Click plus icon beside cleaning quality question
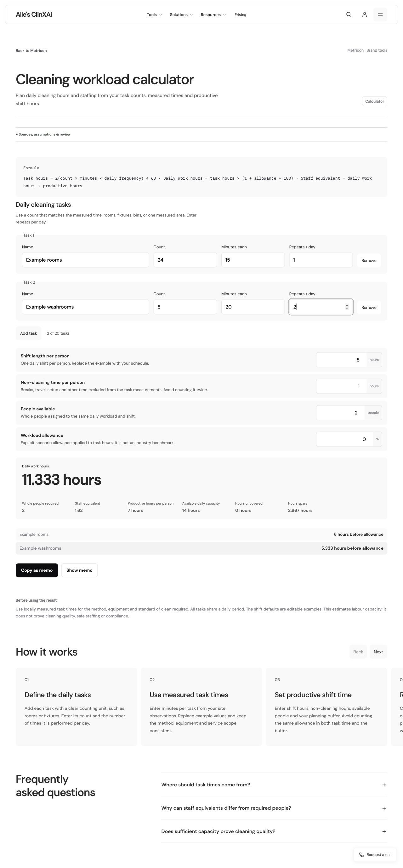The width and height of the screenshot is (403, 868). click(384, 832)
